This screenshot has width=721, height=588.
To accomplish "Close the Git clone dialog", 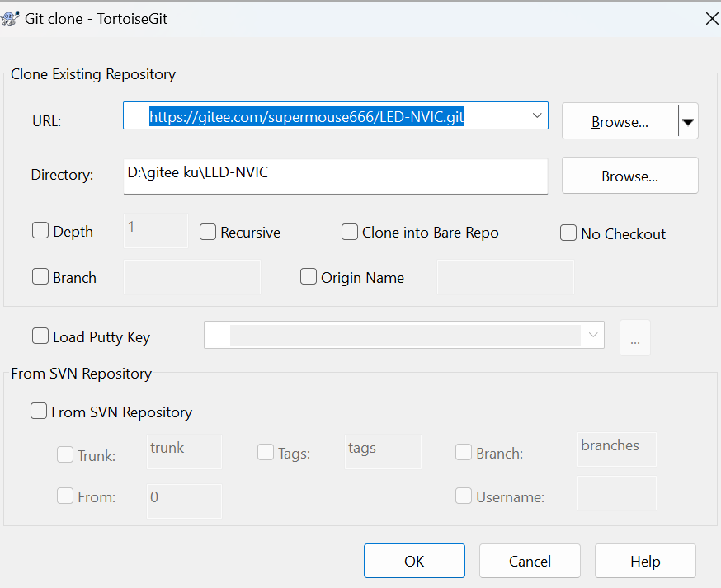I will point(712,19).
